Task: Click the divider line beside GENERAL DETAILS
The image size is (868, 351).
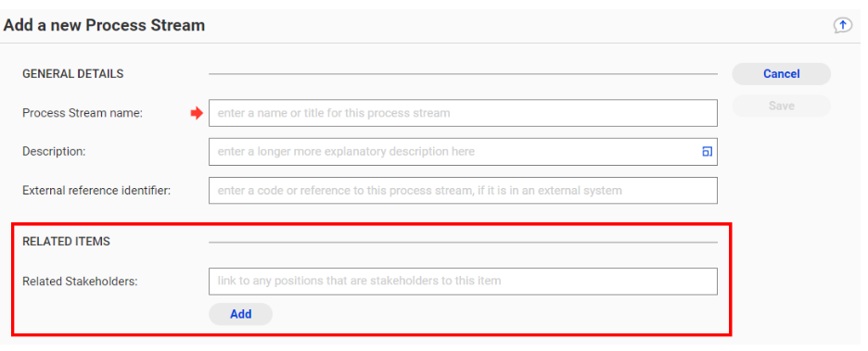Action: coord(463,73)
